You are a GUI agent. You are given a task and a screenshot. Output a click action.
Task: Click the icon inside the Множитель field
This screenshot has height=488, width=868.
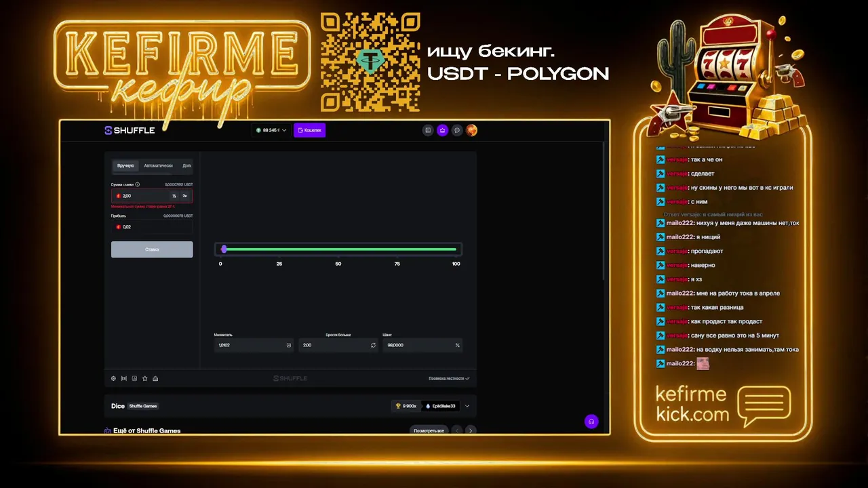point(288,345)
